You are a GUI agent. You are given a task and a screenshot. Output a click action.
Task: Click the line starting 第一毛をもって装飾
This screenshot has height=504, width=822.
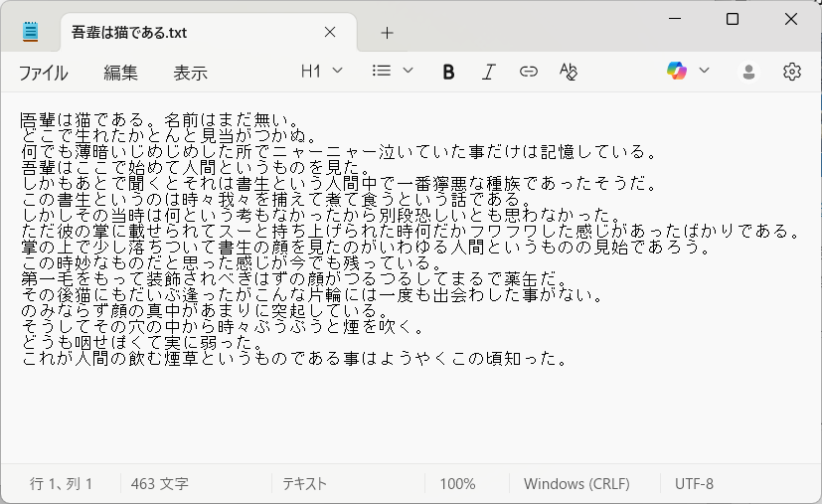tap(294, 278)
